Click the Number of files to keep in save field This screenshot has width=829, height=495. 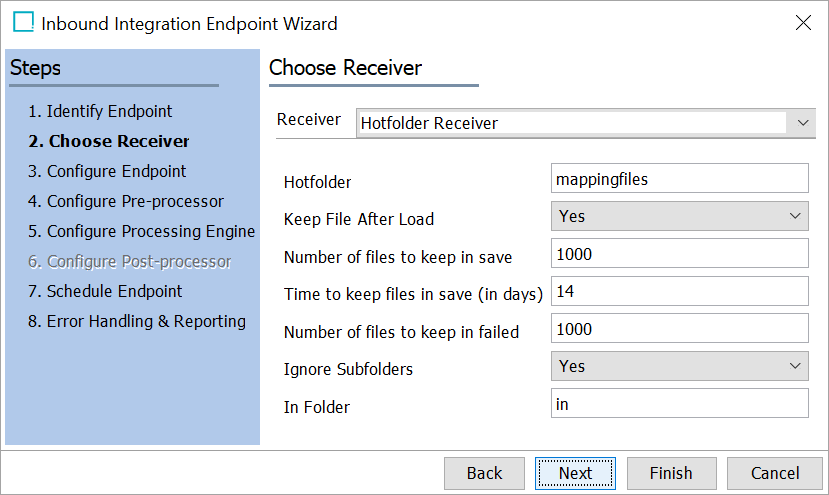point(679,253)
